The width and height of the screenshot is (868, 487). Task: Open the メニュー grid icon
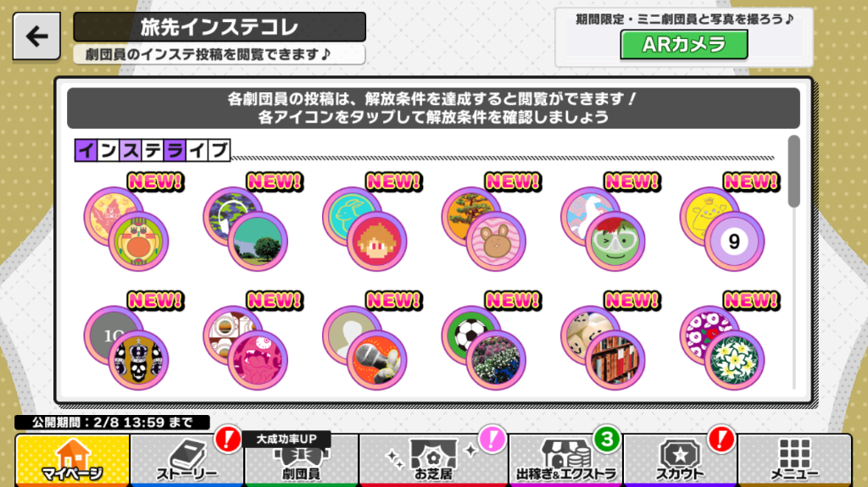[x=794, y=460]
